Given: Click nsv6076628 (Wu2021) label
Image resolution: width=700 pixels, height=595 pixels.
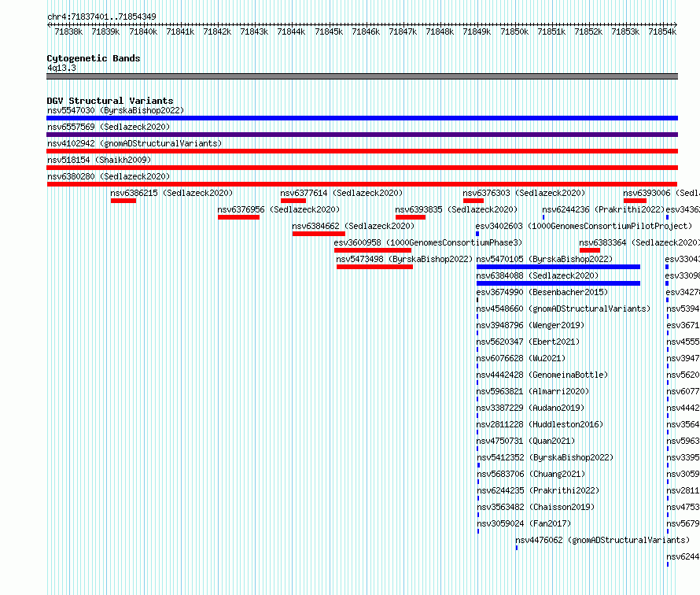Looking at the screenshot, I should coord(521,358).
